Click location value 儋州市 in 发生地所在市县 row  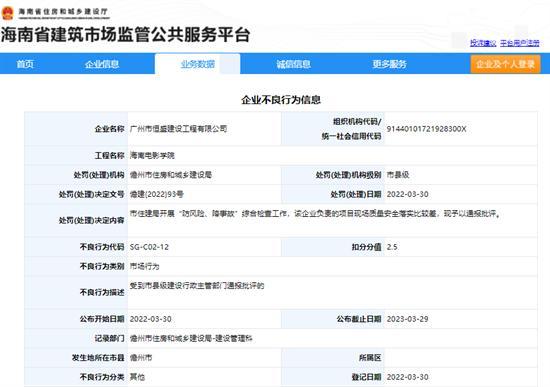pyautogui.click(x=141, y=358)
